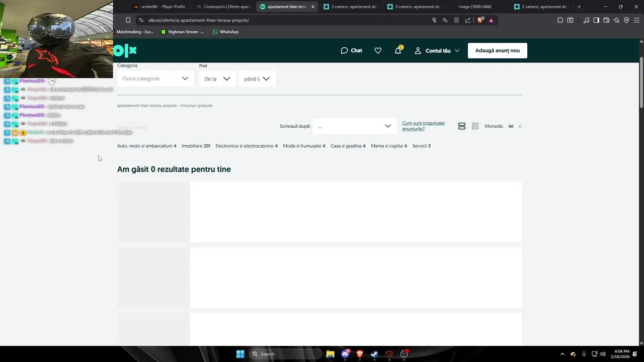Open Brave Shields lion icon
This screenshot has width=644, height=362.
tap(480, 20)
